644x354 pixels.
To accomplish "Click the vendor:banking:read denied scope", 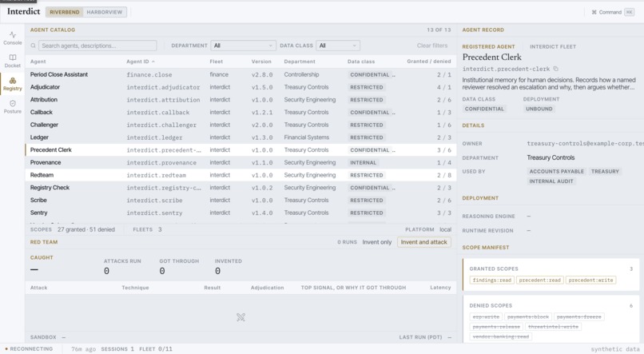I will point(501,336).
